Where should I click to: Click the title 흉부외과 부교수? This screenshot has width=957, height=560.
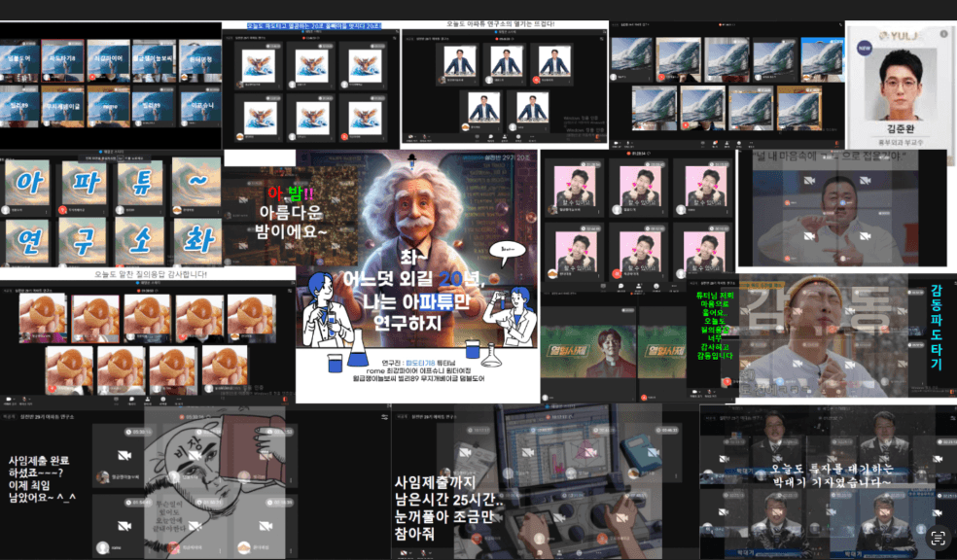(x=901, y=142)
